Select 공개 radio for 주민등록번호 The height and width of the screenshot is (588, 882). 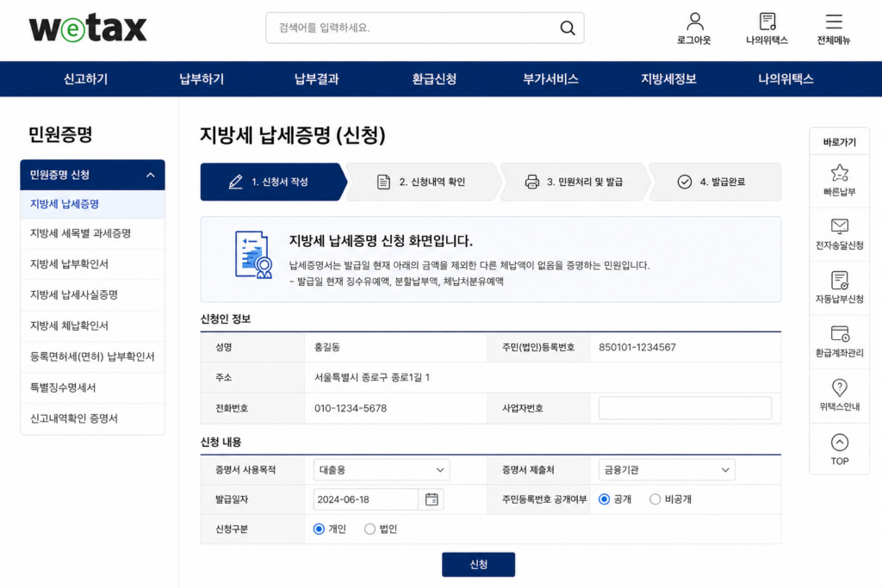pos(604,499)
